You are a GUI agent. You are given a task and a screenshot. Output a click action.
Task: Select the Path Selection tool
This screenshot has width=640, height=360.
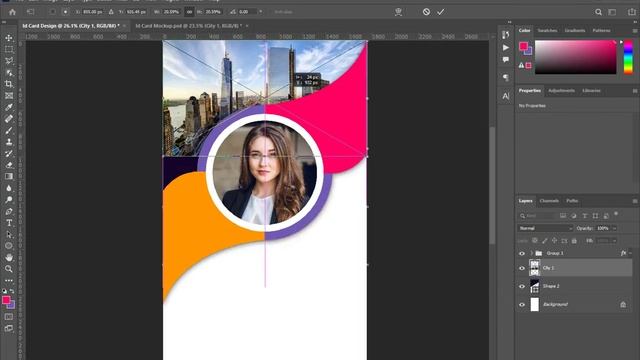point(9,235)
